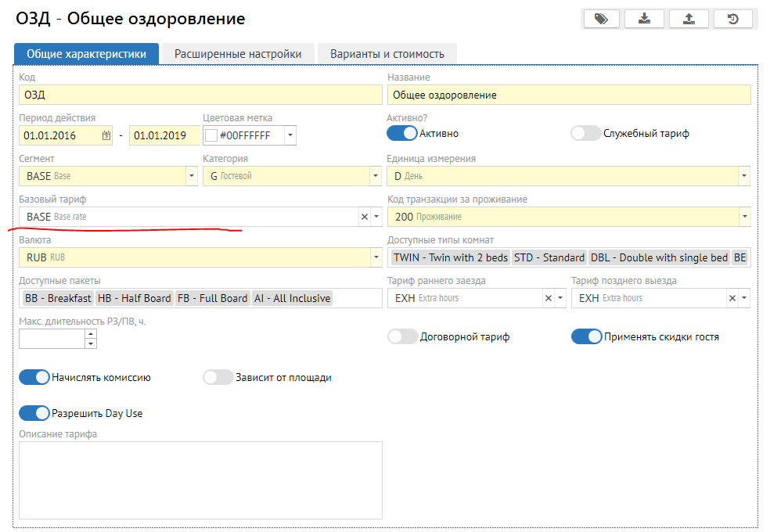The height and width of the screenshot is (532, 770).
Task: Click the upload icon button
Action: click(x=689, y=20)
